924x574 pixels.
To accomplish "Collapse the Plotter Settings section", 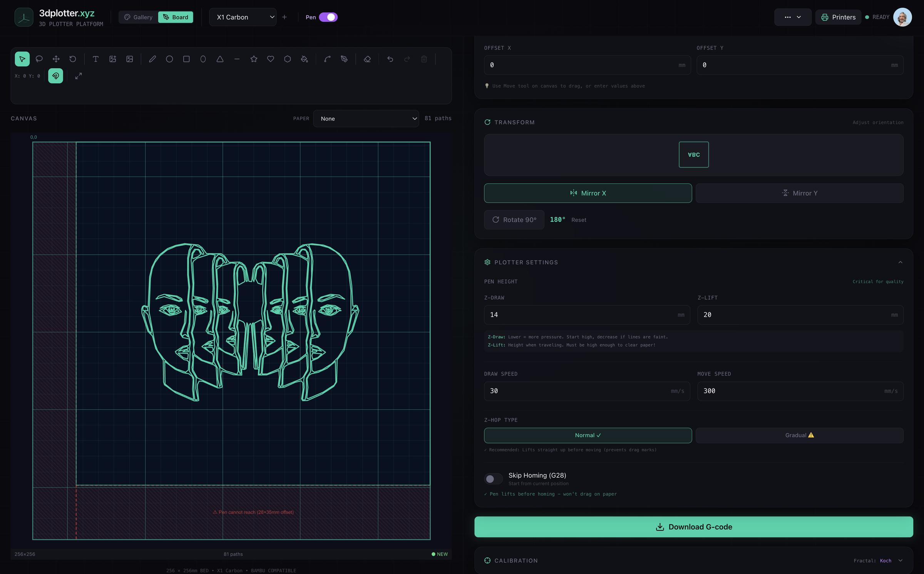I will [x=900, y=262].
